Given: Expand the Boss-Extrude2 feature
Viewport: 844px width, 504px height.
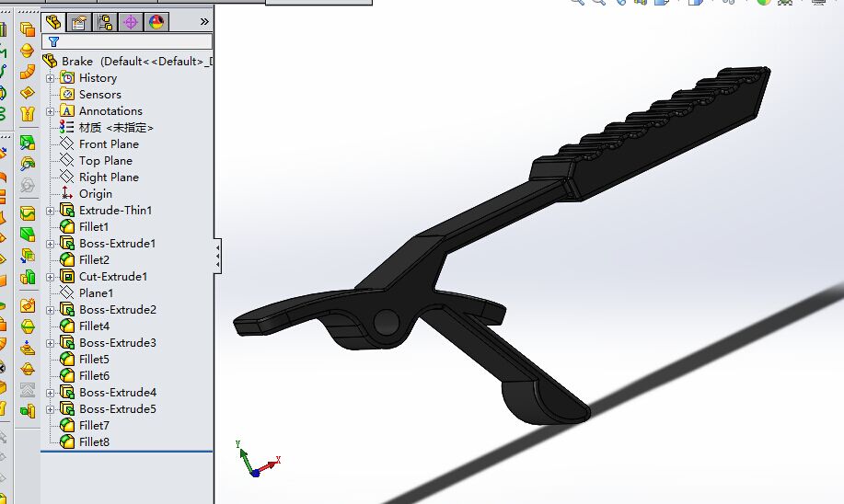Looking at the screenshot, I should [50, 310].
